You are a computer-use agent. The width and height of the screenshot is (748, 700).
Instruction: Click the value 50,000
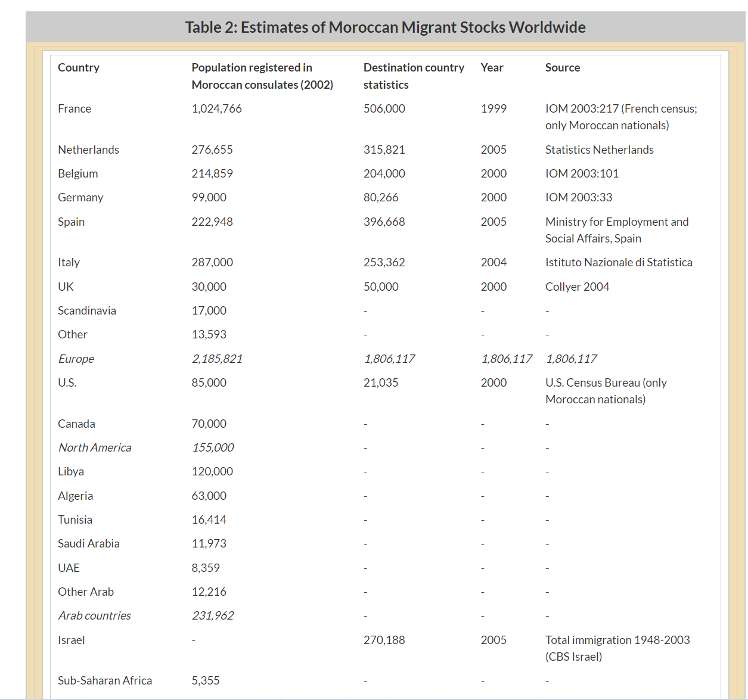click(381, 287)
